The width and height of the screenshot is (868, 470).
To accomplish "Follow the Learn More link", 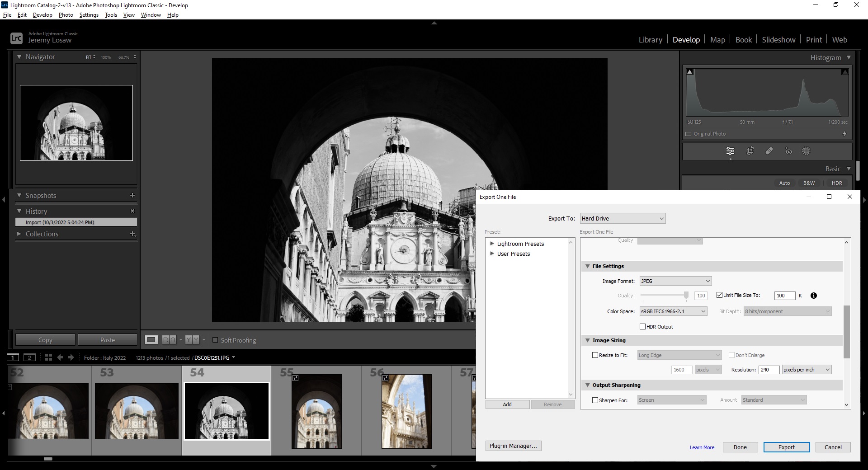I will [702, 447].
